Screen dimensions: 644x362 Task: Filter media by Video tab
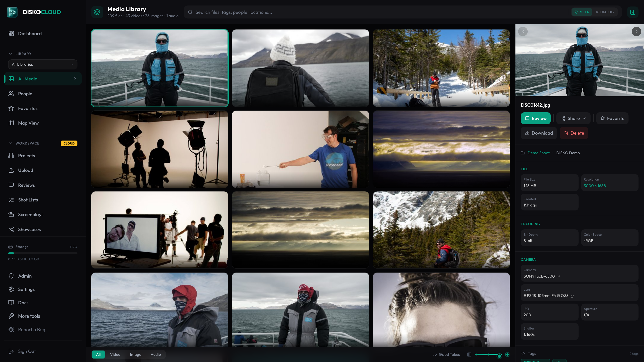click(115, 355)
